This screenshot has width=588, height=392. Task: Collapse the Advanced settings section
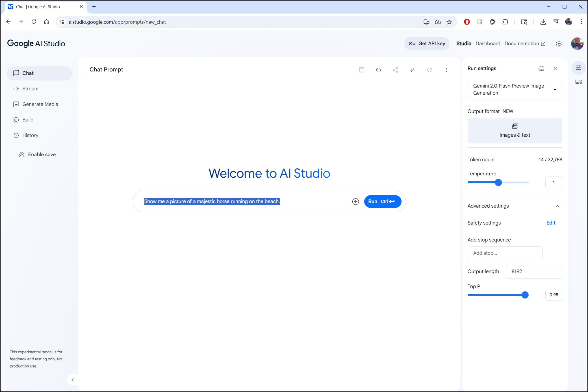(x=557, y=206)
